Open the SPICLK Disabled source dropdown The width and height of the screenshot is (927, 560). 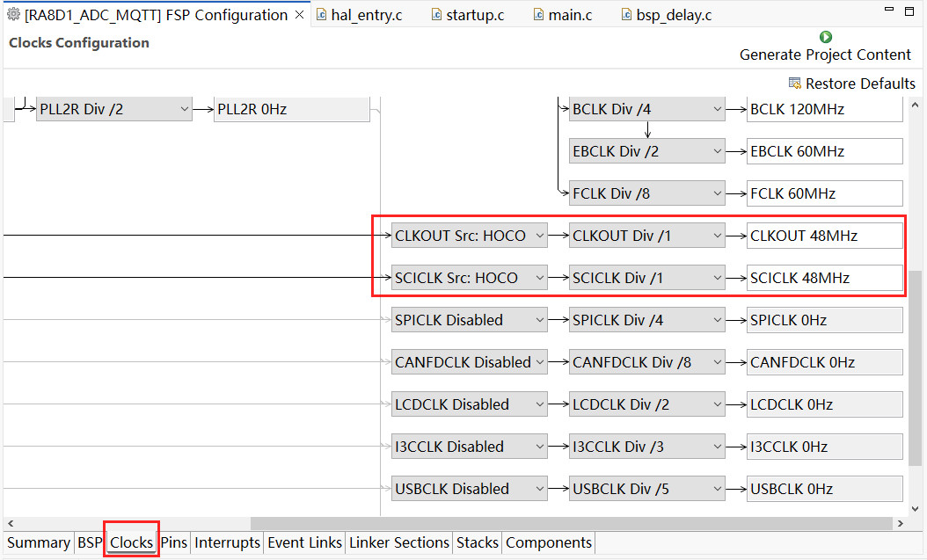pos(470,320)
